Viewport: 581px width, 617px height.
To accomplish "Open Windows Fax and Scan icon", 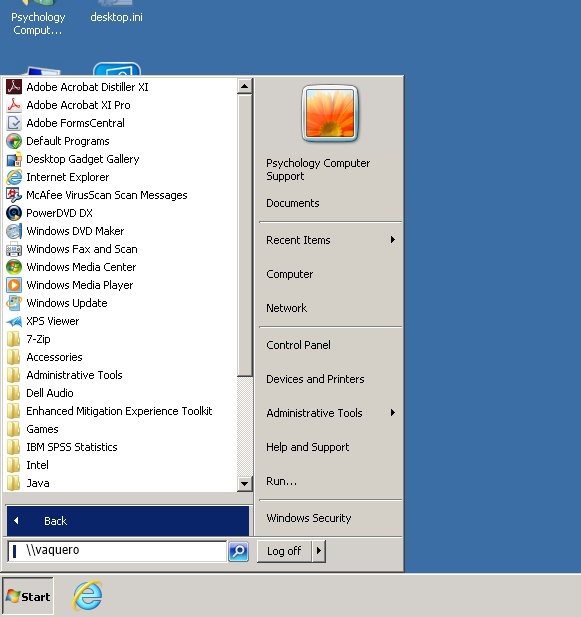I will (14, 249).
